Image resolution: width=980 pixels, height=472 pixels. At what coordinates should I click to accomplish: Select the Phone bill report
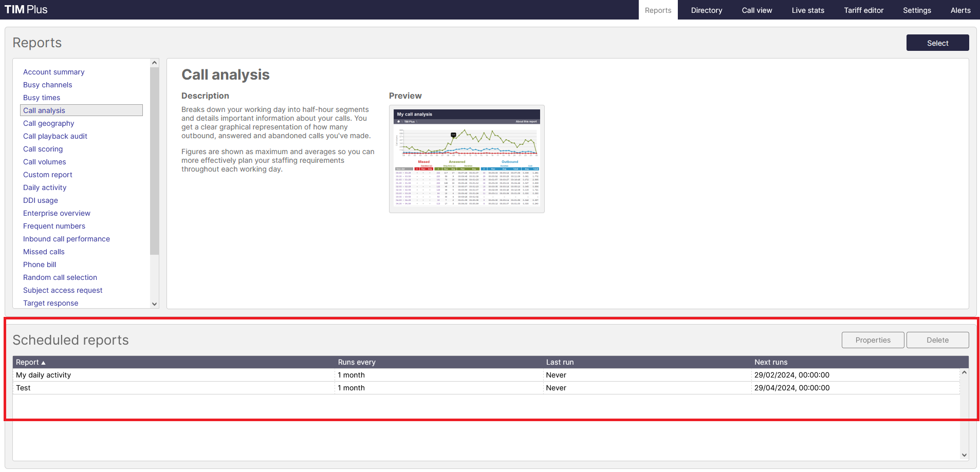pyautogui.click(x=40, y=265)
